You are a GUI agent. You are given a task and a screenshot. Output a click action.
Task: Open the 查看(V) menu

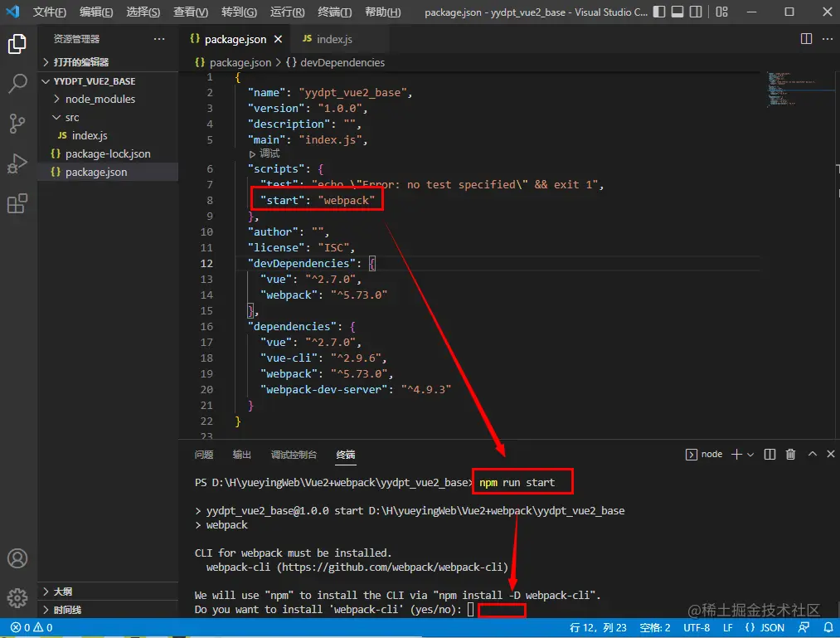click(x=190, y=12)
